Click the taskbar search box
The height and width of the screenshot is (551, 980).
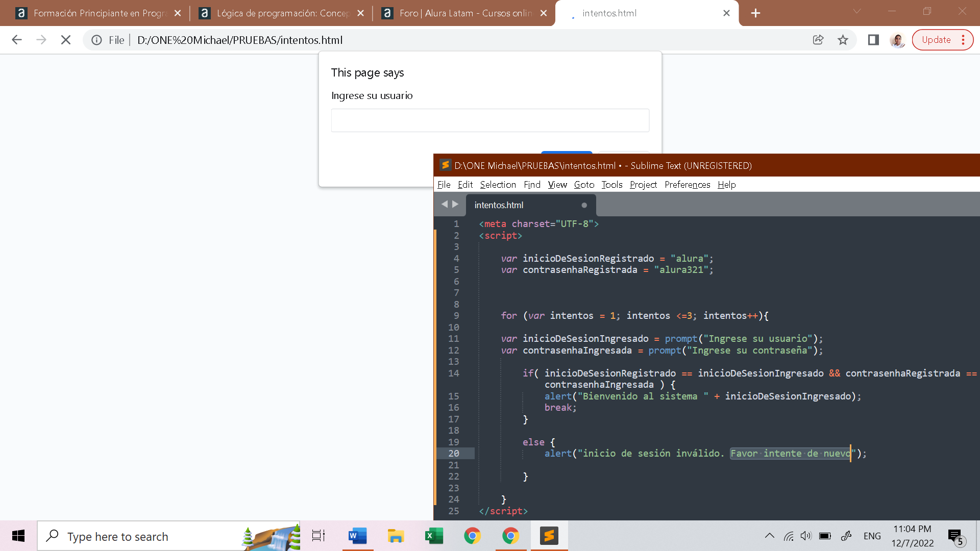(x=168, y=536)
